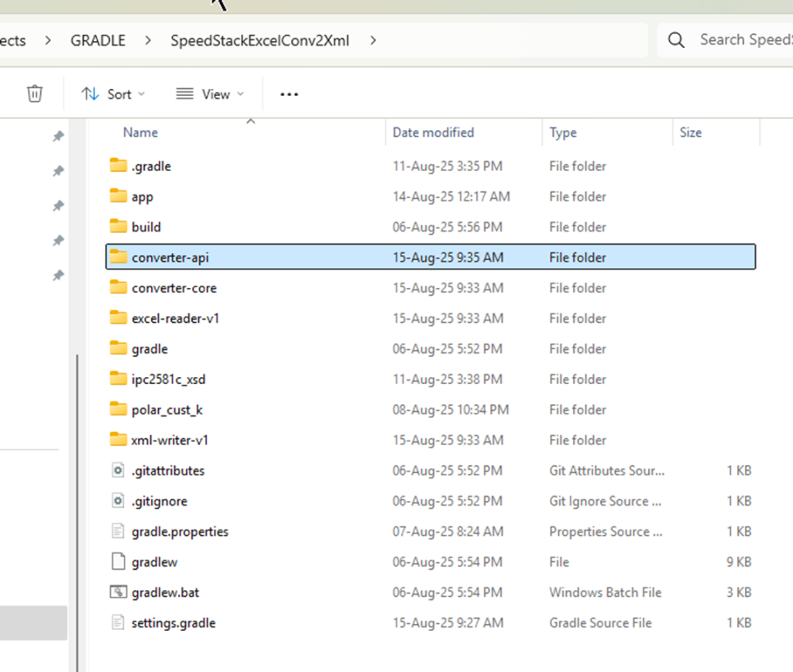Click the See more ellipsis button
Screen dimensions: 793x672
[289, 94]
